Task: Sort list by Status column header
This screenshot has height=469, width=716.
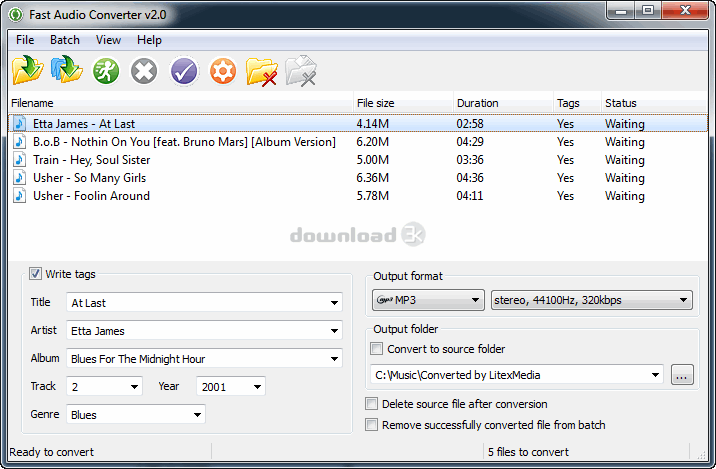Action: coord(654,103)
